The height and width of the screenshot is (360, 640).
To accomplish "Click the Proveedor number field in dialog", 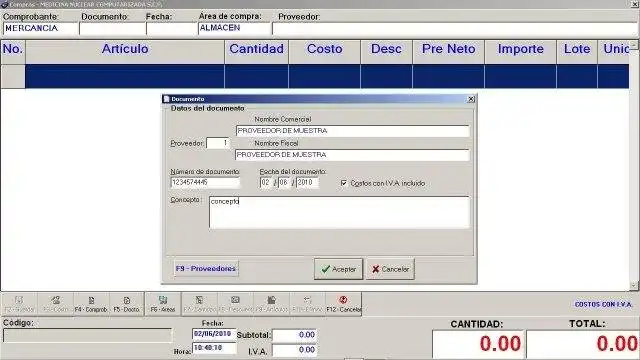I will pos(218,143).
